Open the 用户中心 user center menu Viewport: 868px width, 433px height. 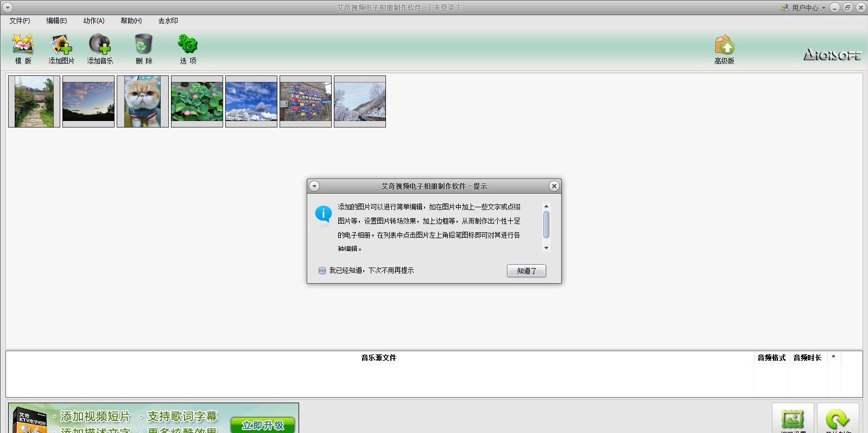click(803, 8)
